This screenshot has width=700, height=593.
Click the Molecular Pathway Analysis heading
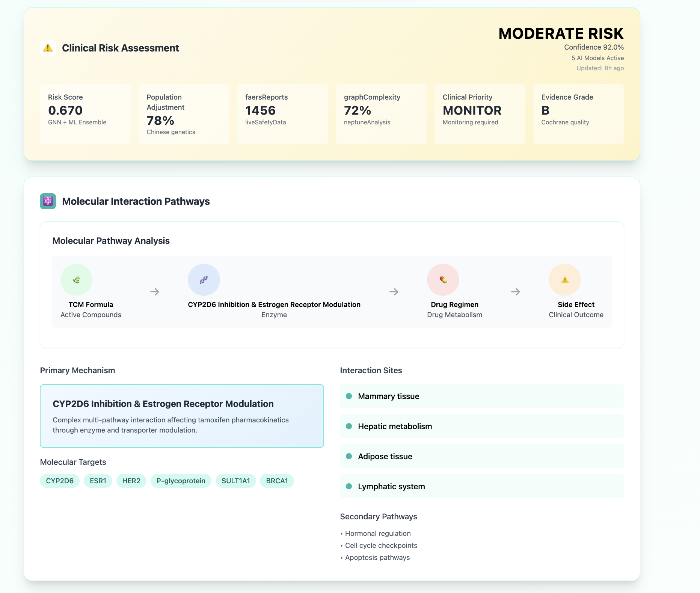pos(111,241)
